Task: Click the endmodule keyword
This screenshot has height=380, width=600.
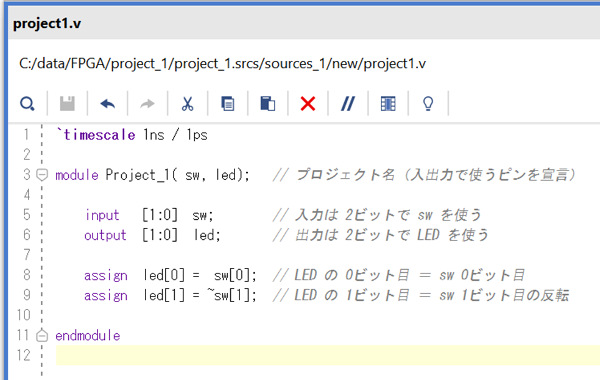Action: tap(88, 336)
